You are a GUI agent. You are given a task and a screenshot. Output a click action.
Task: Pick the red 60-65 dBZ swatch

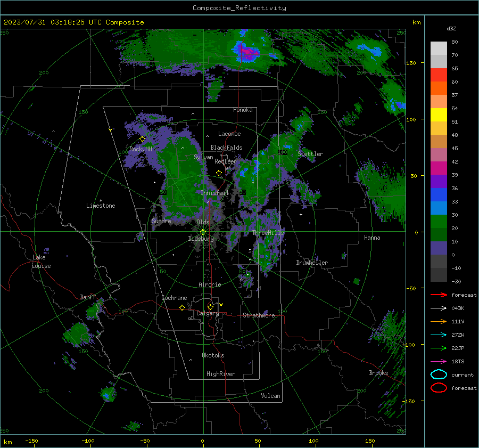tap(439, 75)
